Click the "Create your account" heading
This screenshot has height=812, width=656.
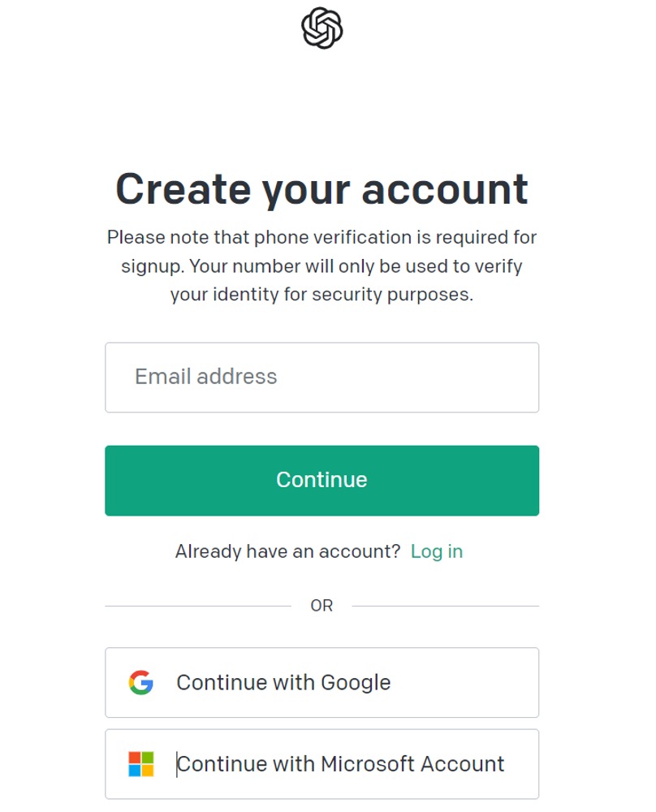click(322, 188)
